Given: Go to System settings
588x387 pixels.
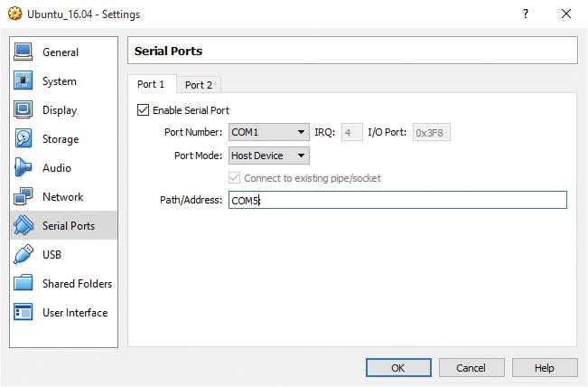Looking at the screenshot, I should tap(60, 81).
